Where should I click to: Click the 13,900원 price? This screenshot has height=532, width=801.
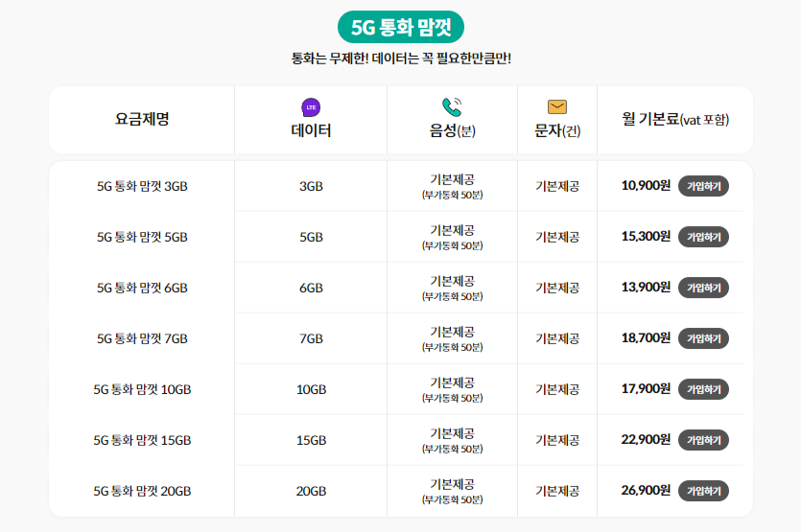pyautogui.click(x=646, y=287)
